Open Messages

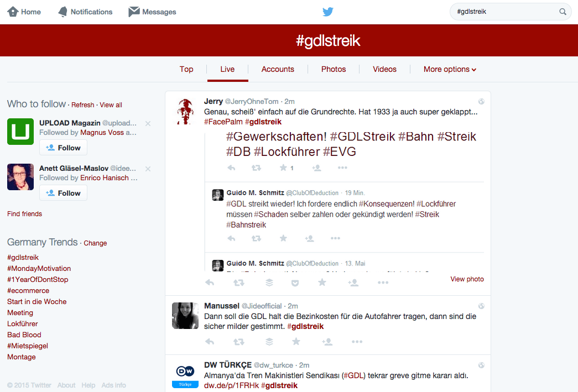[152, 12]
